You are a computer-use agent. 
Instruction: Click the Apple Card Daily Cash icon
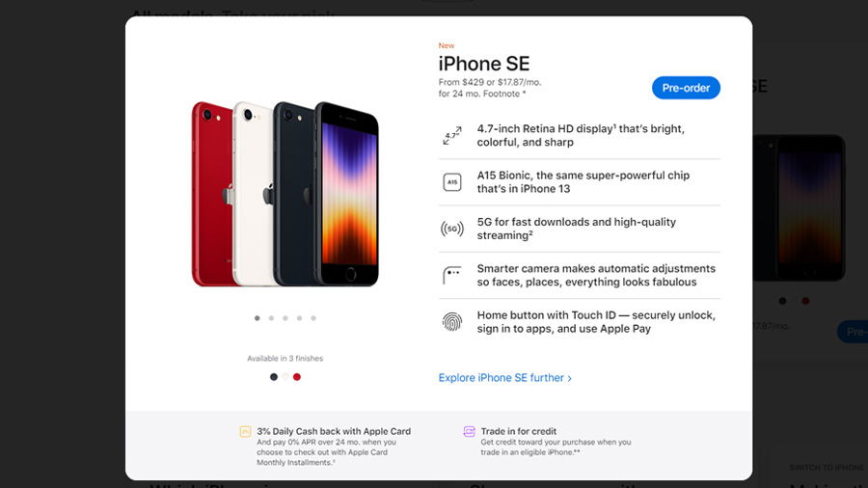[245, 431]
